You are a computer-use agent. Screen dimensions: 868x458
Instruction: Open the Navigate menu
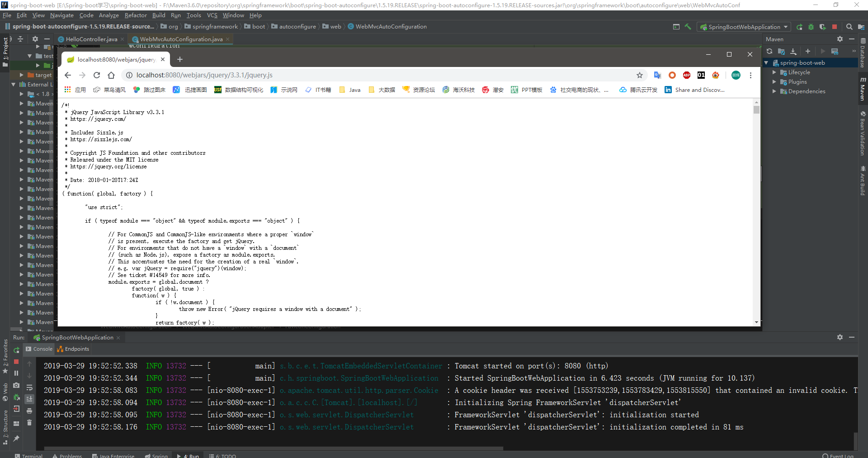click(x=61, y=15)
